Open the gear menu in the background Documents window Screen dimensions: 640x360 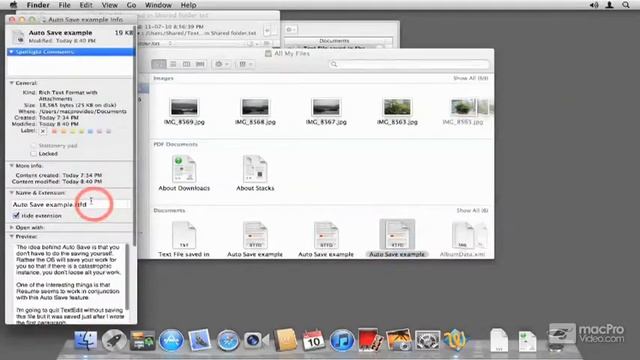[291, 29]
